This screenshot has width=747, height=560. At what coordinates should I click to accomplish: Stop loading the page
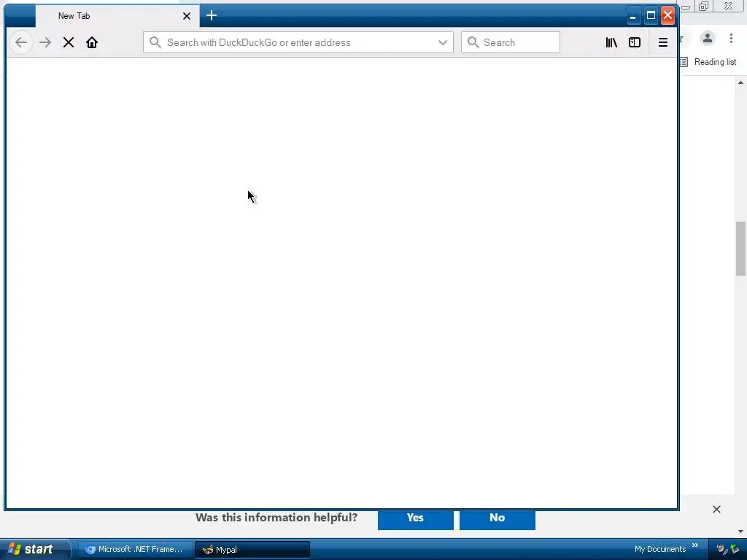pos(69,42)
